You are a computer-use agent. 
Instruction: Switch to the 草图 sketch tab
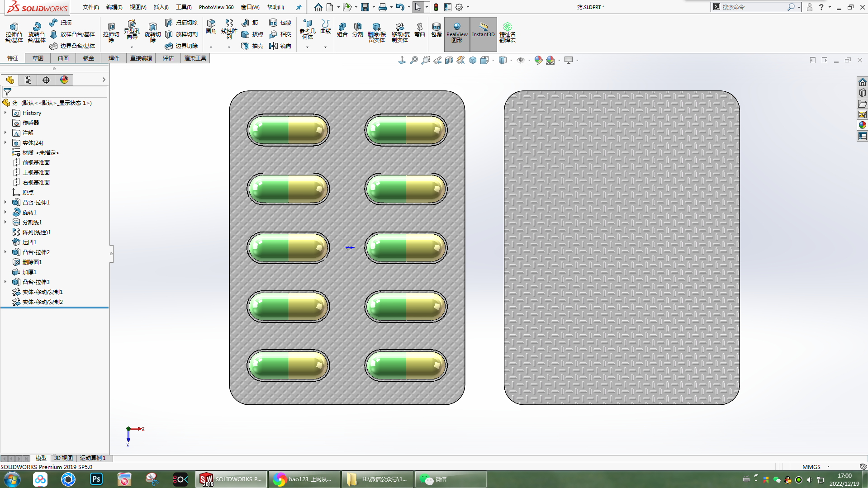coord(38,58)
